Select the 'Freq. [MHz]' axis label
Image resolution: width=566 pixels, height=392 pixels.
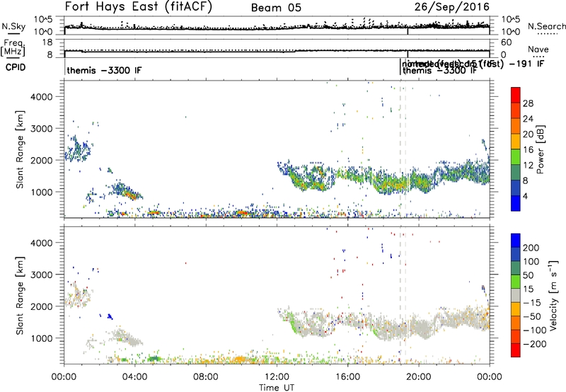(x=14, y=48)
